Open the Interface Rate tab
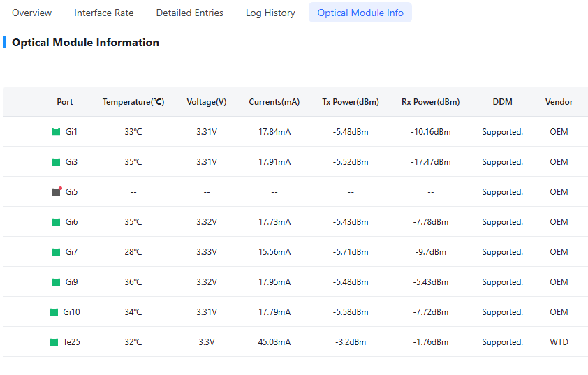Image resolution: width=588 pixels, height=375 pixels. click(x=104, y=13)
